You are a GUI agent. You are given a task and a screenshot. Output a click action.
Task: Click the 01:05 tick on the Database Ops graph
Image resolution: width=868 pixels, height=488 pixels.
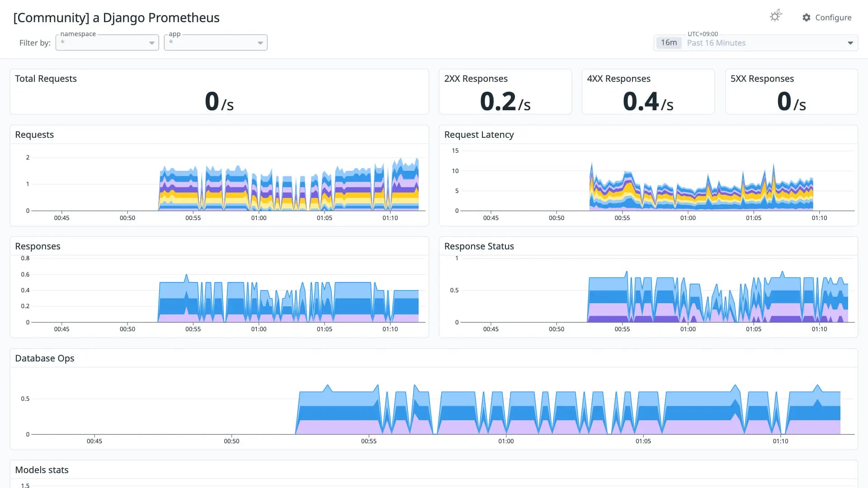coord(643,441)
